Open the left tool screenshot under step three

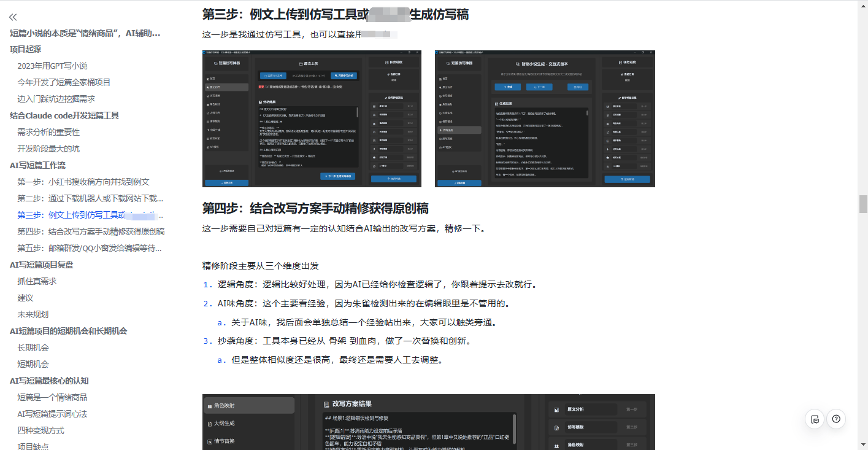[x=312, y=118]
